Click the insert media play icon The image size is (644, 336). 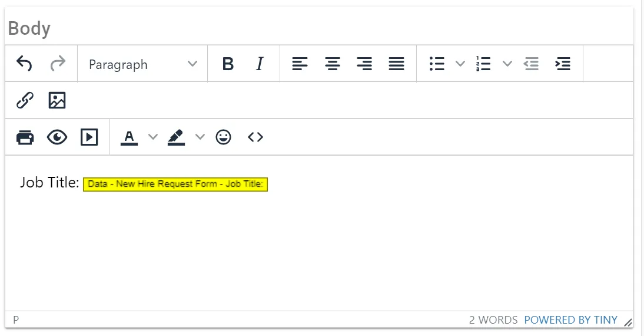pyautogui.click(x=89, y=137)
